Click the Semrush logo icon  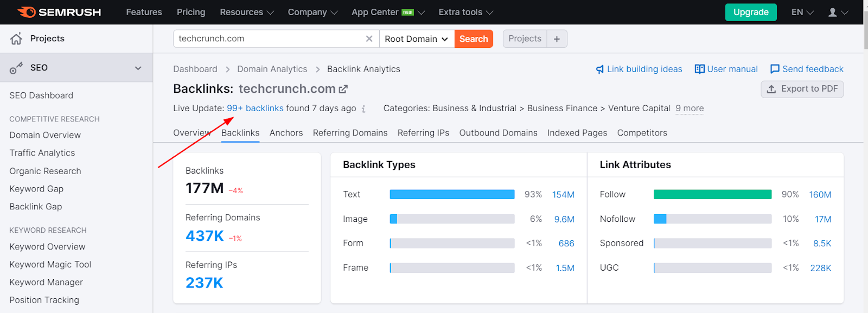[x=26, y=12]
